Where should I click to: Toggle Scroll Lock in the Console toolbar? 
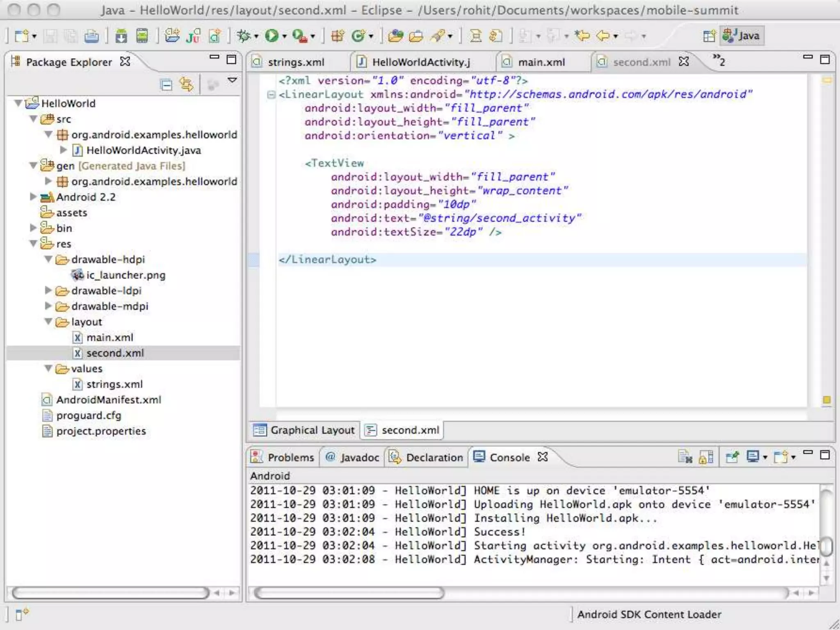point(706,457)
